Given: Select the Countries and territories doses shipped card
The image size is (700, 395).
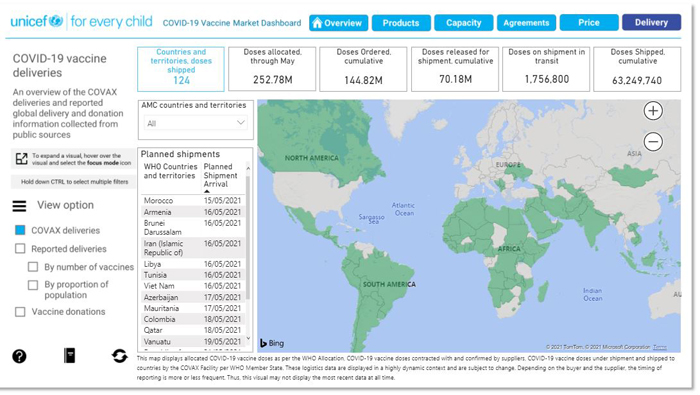Looking at the screenshot, I should point(181,69).
